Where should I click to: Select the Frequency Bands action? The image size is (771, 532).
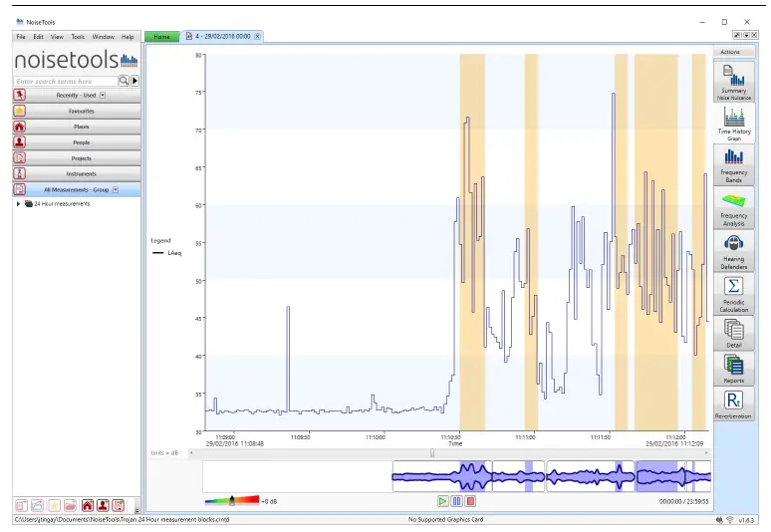point(733,163)
